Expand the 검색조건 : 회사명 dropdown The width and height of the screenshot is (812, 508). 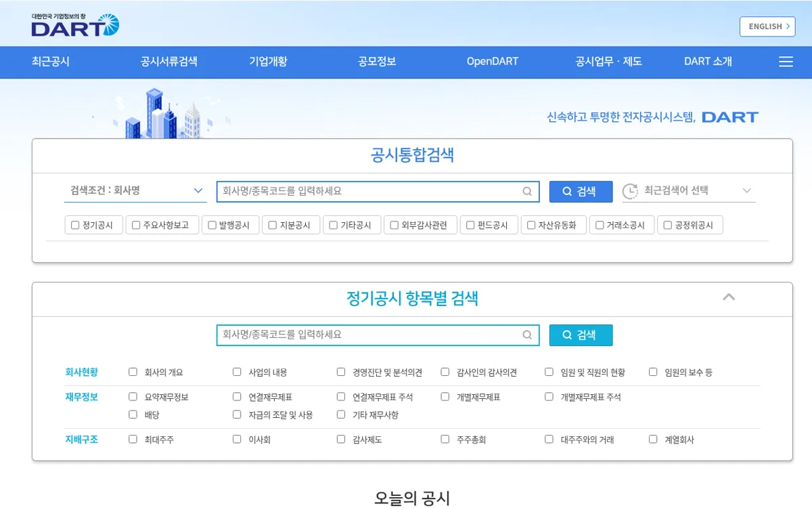135,191
